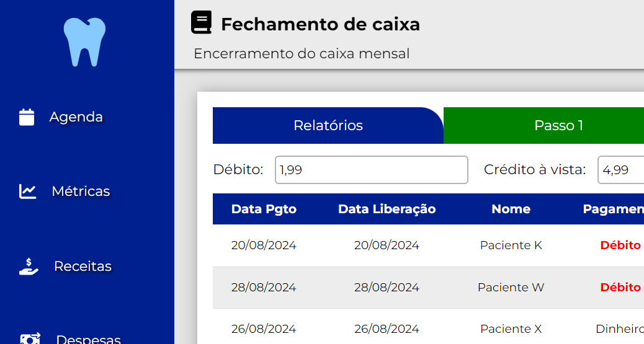Screen dimensions: 644x344
Task: Click the book icon beside Fechamento de caixa
Action: [201, 24]
